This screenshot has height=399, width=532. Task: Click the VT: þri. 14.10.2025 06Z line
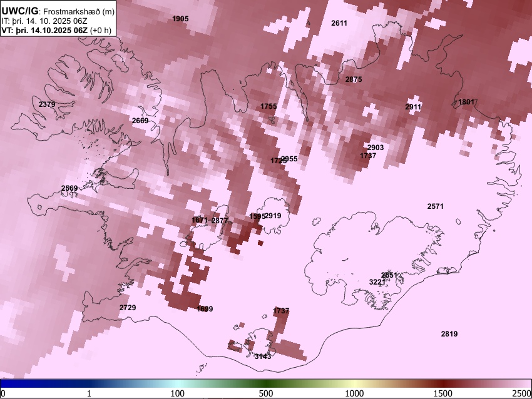tap(44, 30)
